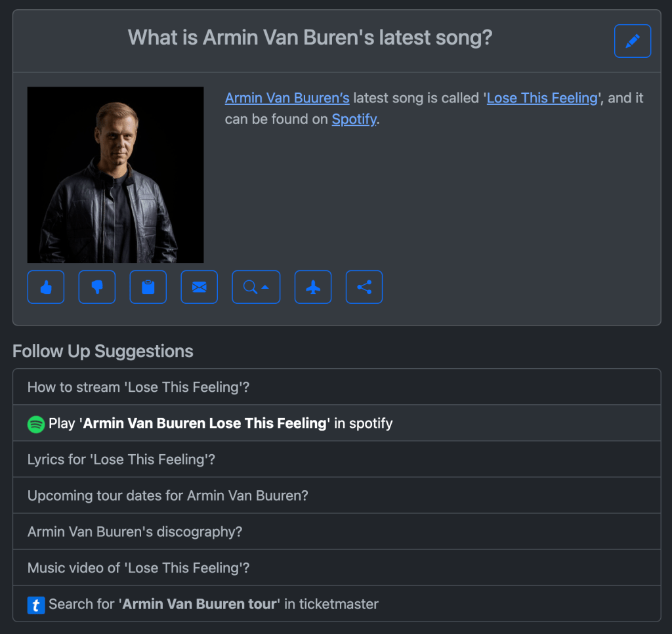Select 'How to stream Lose This Feeling?' suggestion

point(138,387)
